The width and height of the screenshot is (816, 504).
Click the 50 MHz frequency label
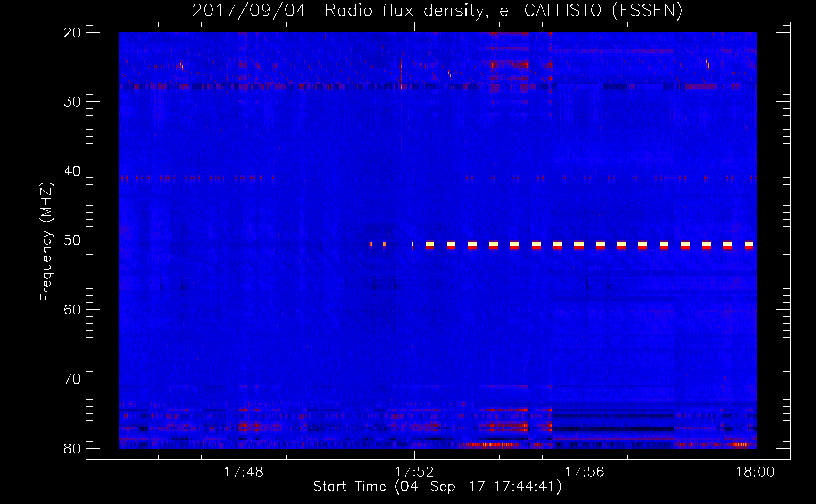[x=72, y=240]
